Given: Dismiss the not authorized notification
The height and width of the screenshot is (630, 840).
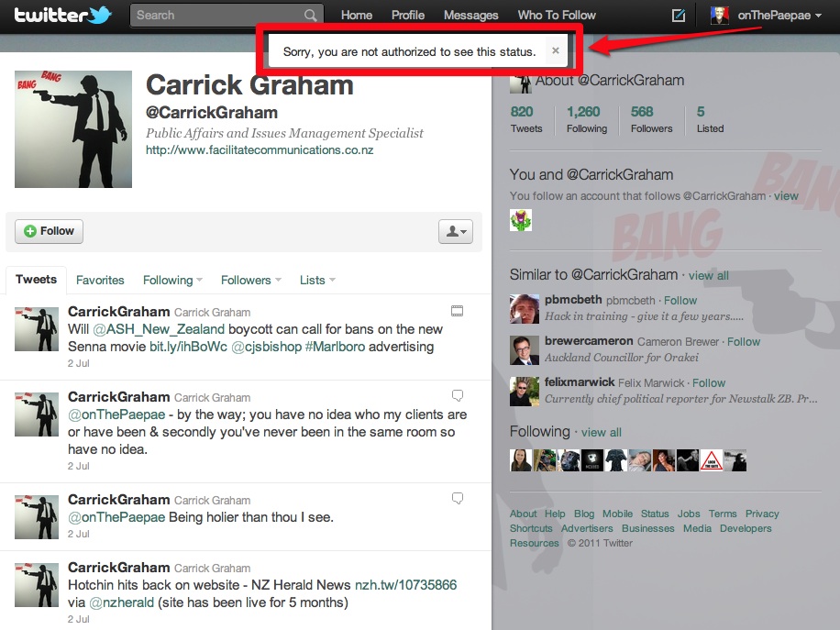Looking at the screenshot, I should 556,50.
